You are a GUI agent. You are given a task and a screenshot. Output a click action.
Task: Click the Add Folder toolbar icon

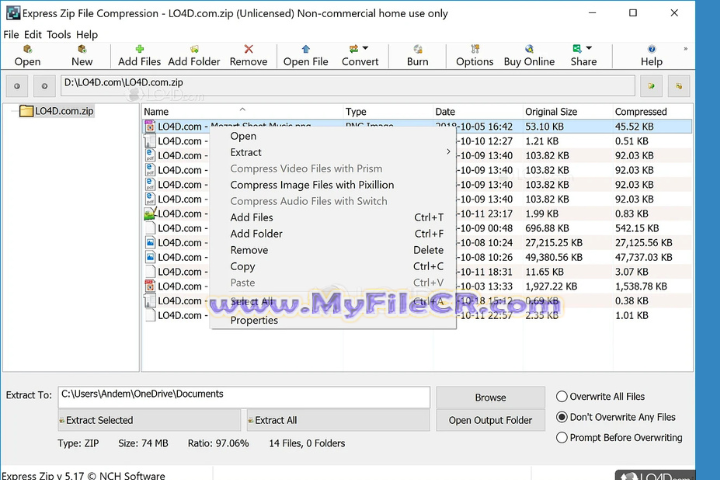coord(194,56)
